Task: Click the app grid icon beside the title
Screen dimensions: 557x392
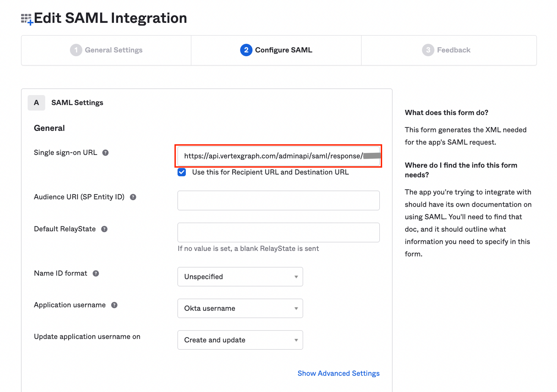Action: [x=27, y=19]
